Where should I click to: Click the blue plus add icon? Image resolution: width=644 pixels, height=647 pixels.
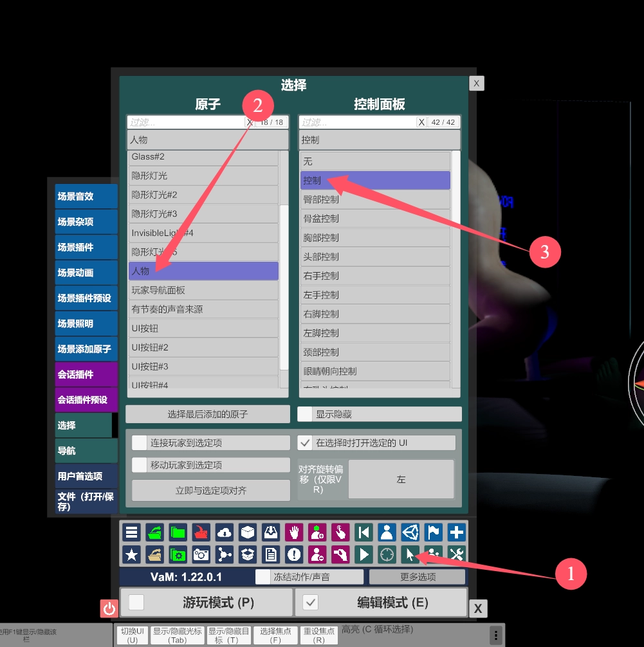click(x=457, y=533)
